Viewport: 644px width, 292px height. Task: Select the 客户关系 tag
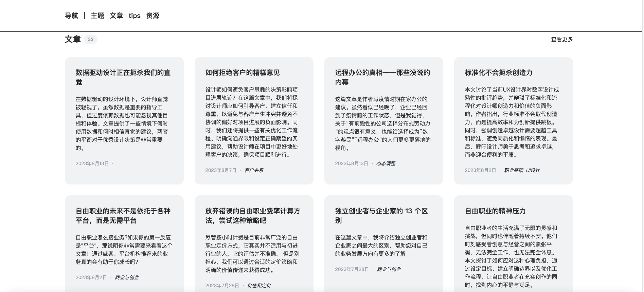(x=254, y=170)
